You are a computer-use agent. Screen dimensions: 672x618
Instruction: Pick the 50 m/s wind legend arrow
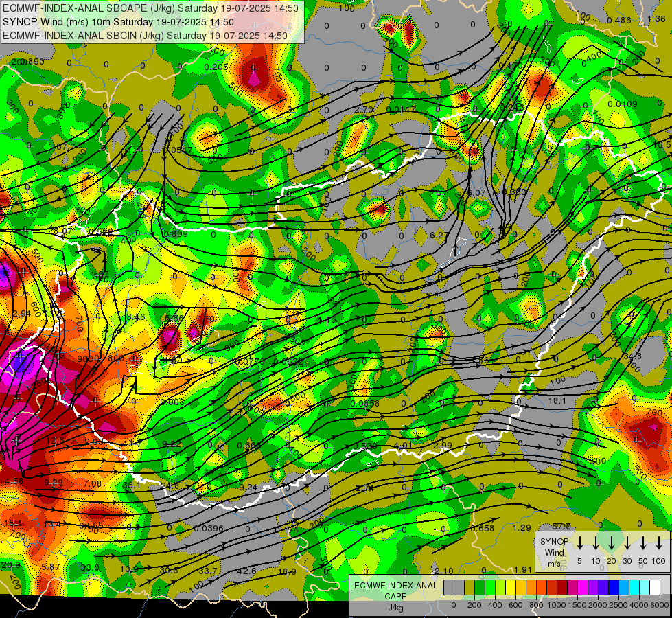[x=643, y=543]
